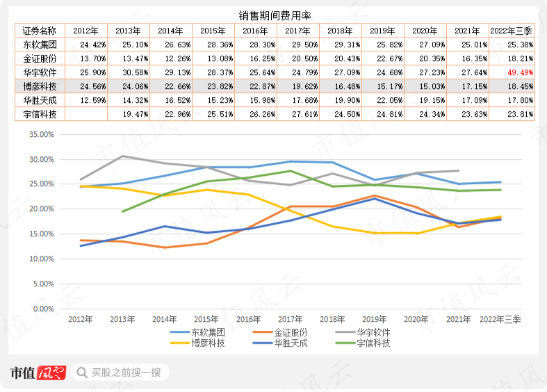Click the 买股之前搜一搜 search field

pos(120,373)
